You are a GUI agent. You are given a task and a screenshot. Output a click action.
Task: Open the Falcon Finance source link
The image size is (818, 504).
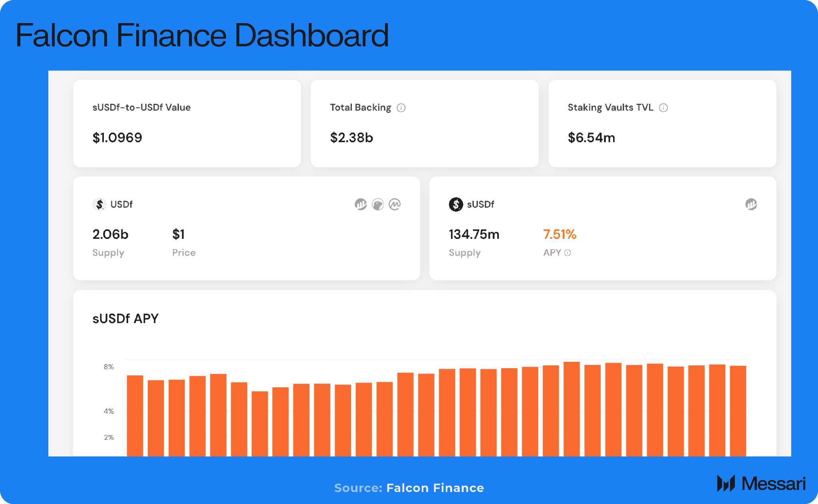[435, 488]
